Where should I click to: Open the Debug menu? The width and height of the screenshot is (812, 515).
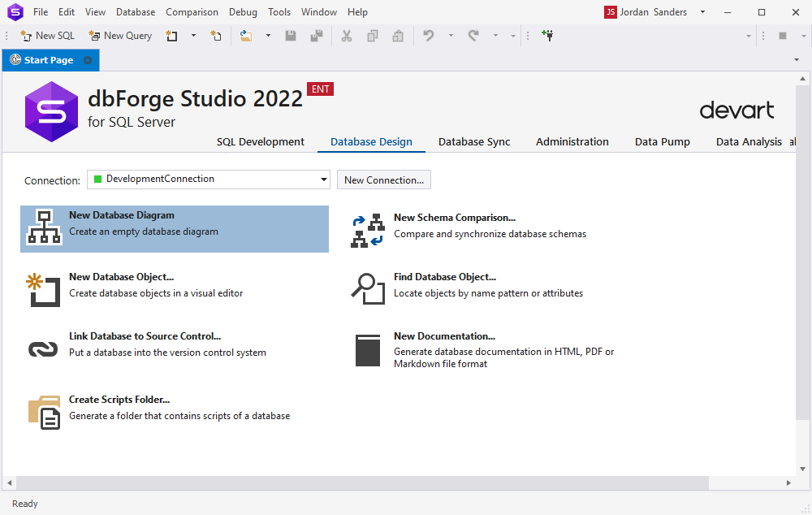243,12
